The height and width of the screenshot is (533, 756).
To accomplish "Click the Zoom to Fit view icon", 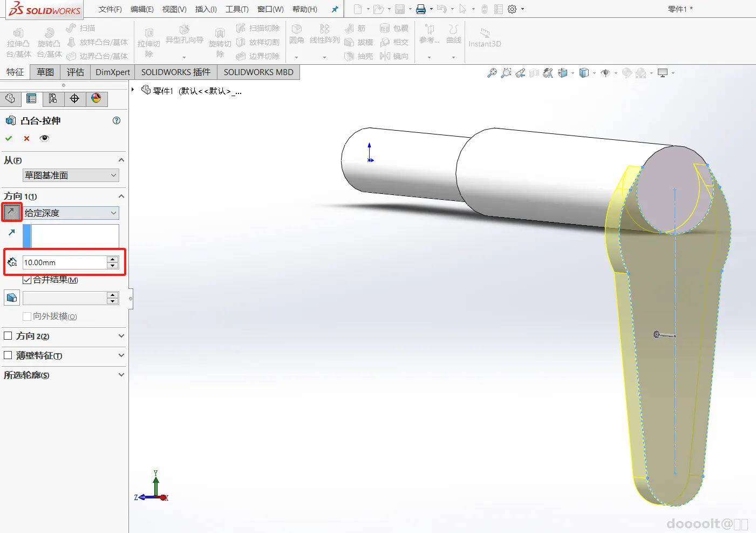I will coord(492,73).
